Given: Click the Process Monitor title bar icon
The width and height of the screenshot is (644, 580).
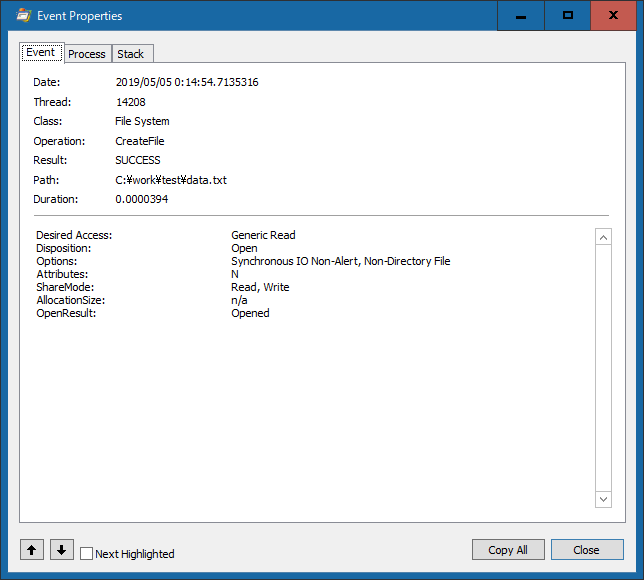Looking at the screenshot, I should pyautogui.click(x=23, y=16).
